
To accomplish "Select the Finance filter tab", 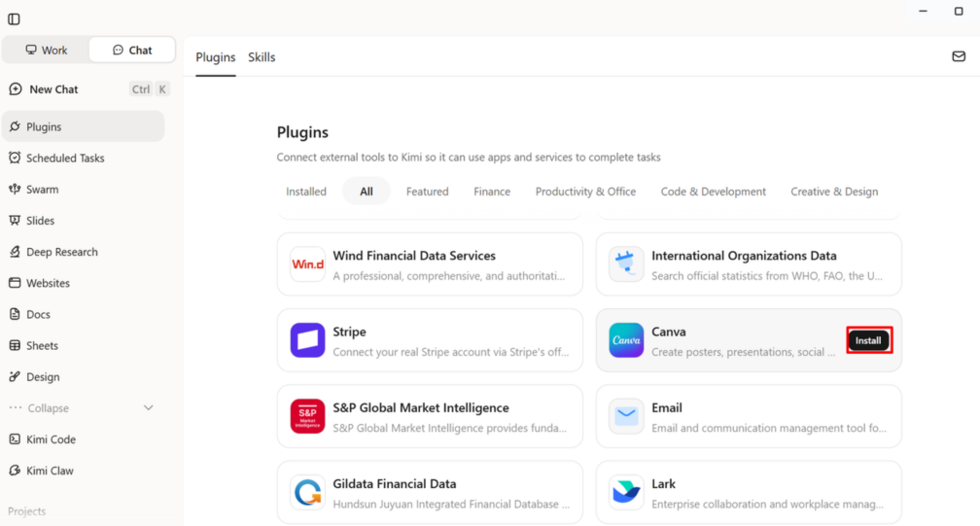I will (x=492, y=192).
